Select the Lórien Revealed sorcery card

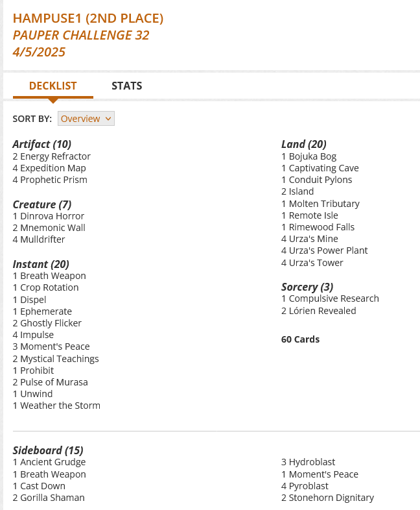[322, 311]
